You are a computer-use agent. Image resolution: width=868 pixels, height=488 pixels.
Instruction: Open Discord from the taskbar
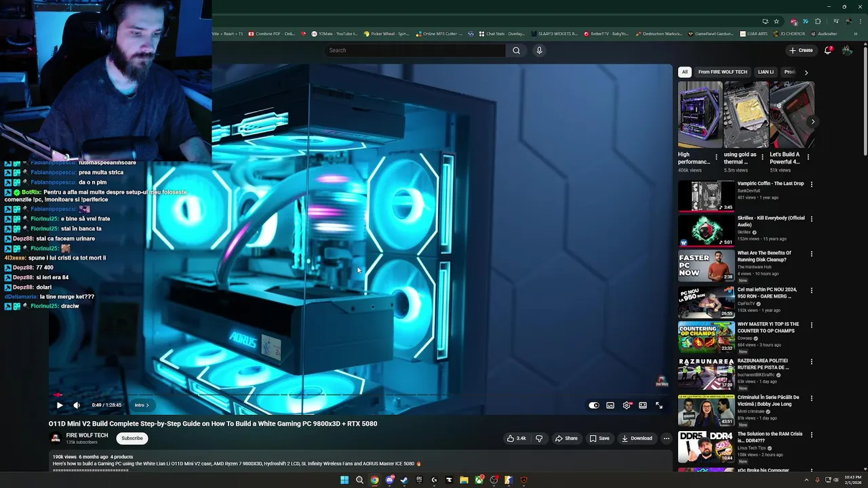click(x=389, y=480)
